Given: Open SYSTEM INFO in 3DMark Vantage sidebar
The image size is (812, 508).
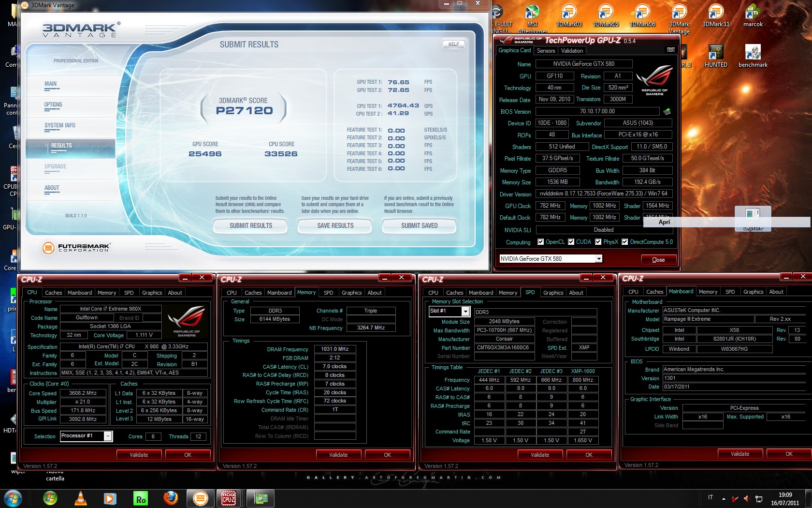Looking at the screenshot, I should coord(60,125).
